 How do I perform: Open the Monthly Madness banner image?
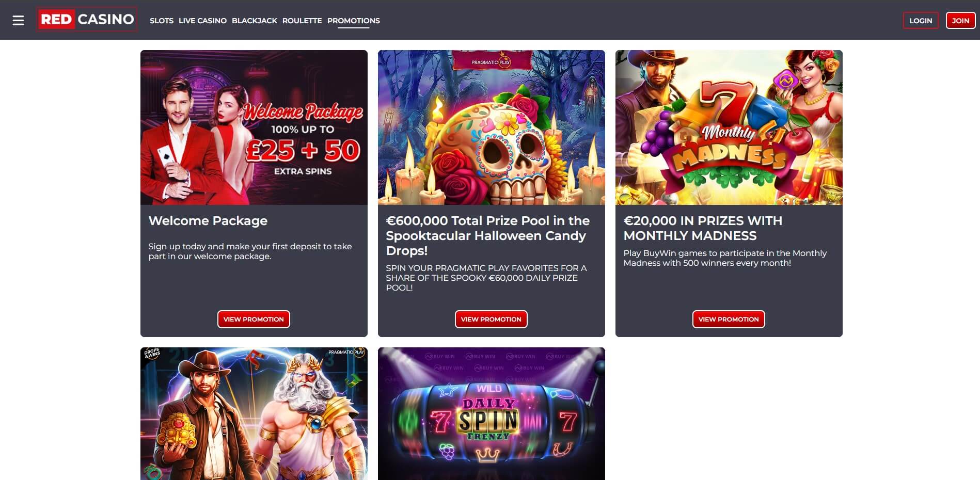coord(729,127)
